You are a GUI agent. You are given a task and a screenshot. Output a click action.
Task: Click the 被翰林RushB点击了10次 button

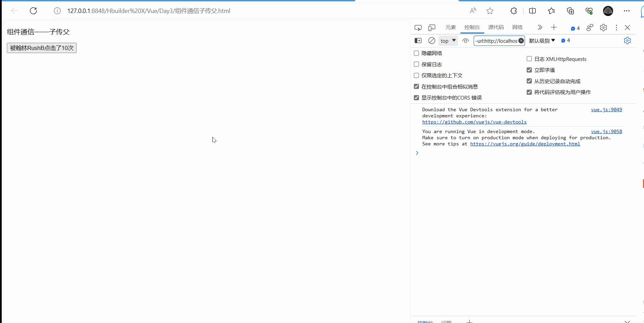[42, 48]
